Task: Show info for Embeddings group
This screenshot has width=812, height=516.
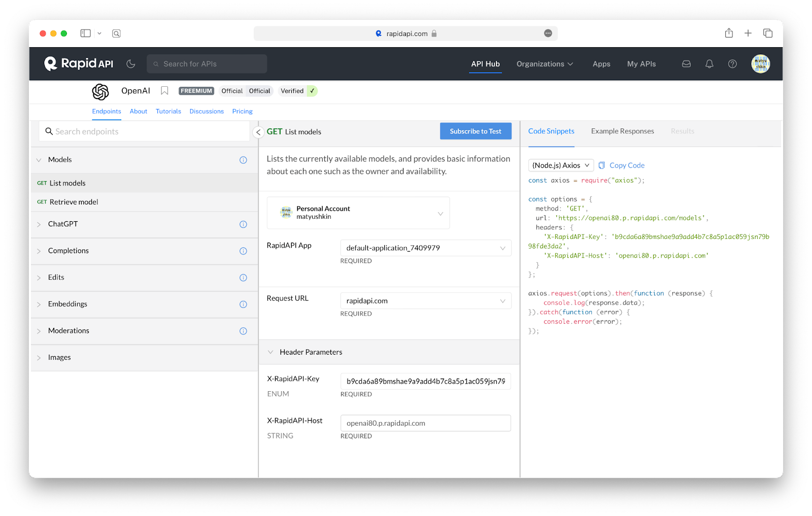Action: (x=243, y=304)
